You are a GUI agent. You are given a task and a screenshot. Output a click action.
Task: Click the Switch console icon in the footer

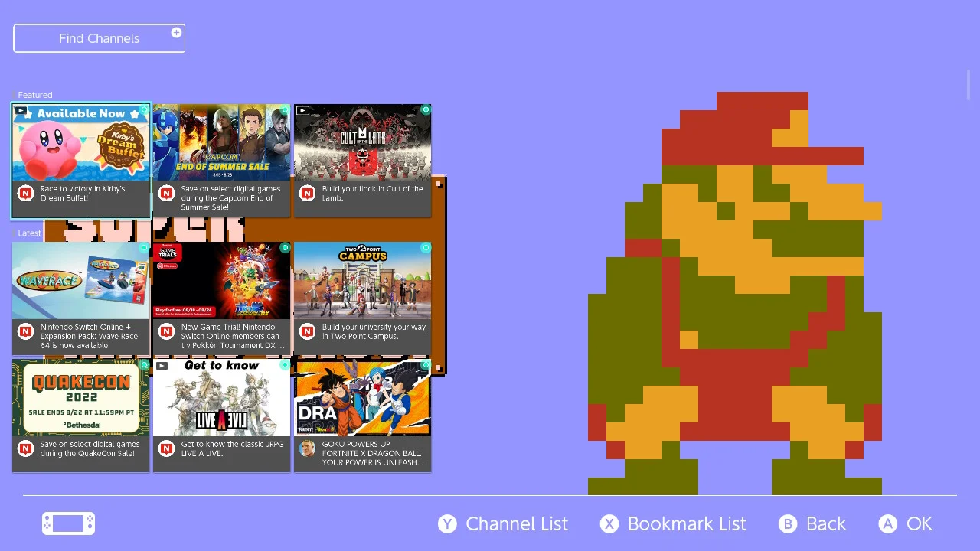[x=68, y=523]
